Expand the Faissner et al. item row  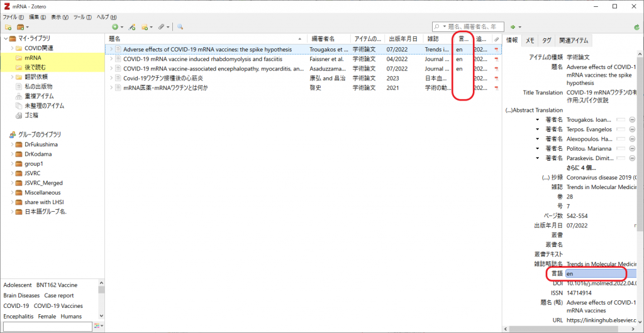tap(111, 59)
